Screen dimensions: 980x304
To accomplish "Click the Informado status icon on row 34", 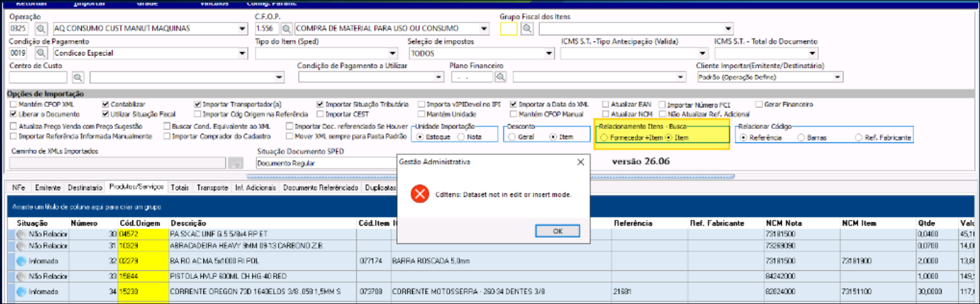I will click(21, 291).
